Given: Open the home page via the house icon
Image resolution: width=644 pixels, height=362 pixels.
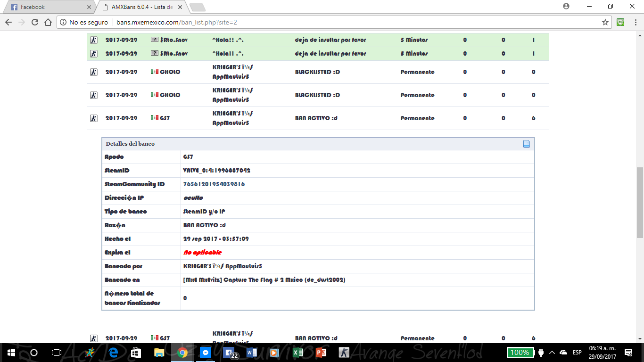Looking at the screenshot, I should pyautogui.click(x=48, y=22).
